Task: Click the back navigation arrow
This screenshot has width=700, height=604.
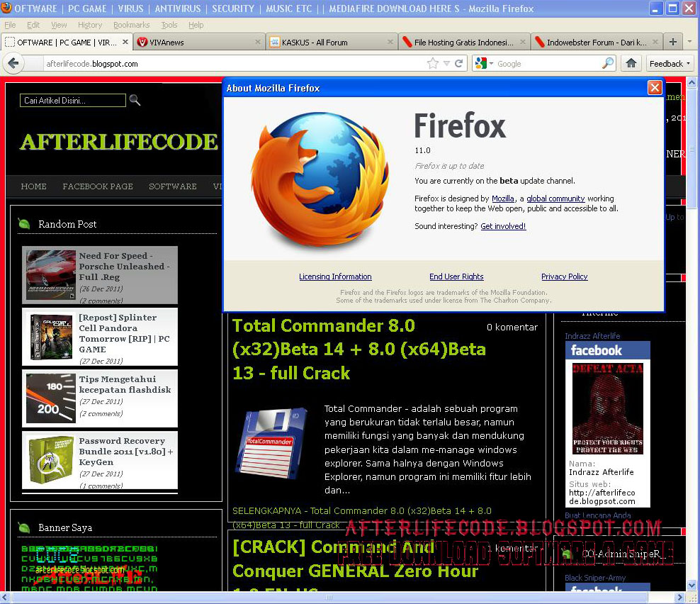Action: pyautogui.click(x=14, y=64)
